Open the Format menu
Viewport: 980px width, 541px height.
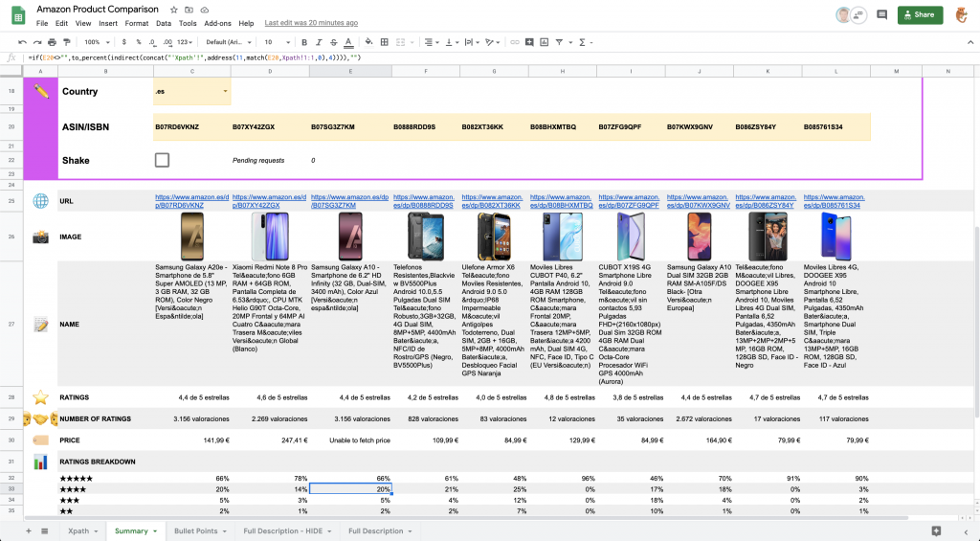pos(136,23)
